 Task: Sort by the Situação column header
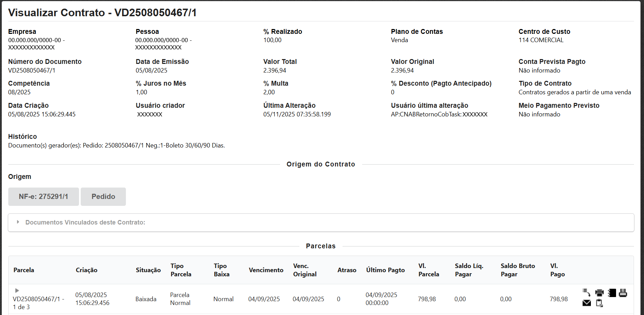point(148,270)
